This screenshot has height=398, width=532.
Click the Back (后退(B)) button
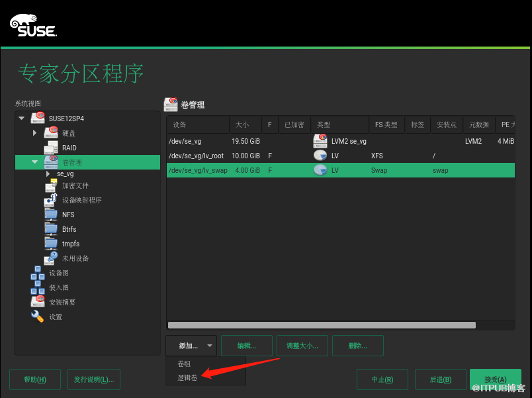[x=441, y=379]
